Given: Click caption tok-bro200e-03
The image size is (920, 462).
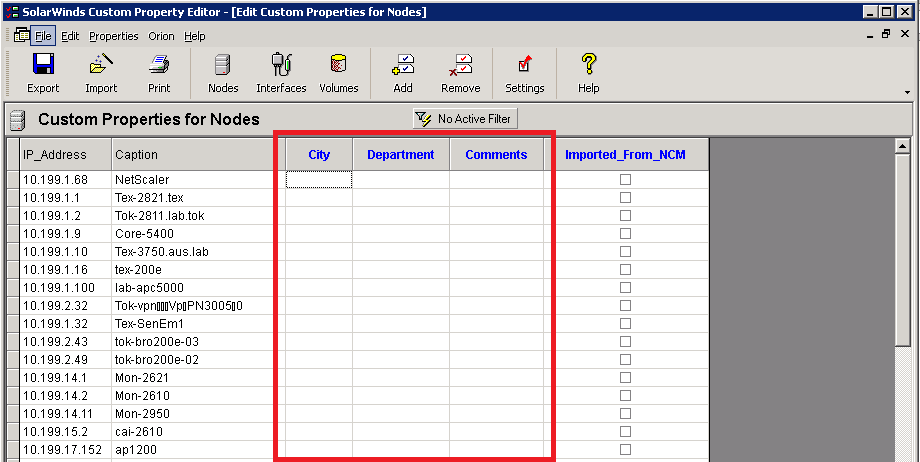Looking at the screenshot, I should 157,342.
